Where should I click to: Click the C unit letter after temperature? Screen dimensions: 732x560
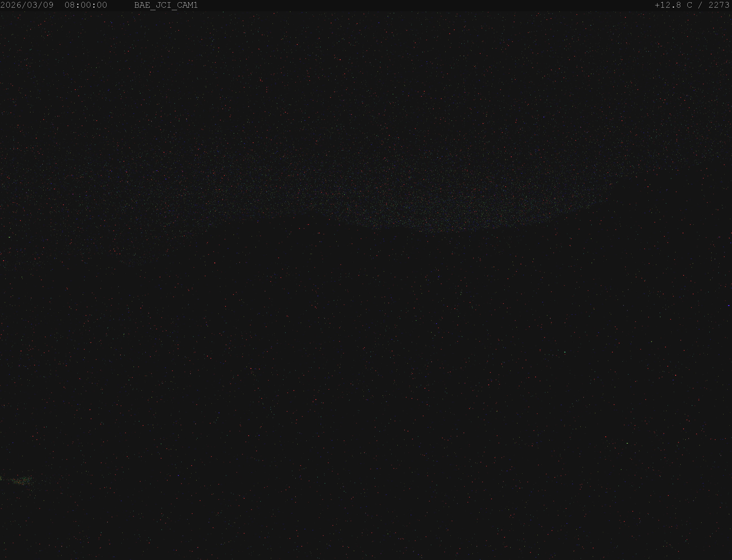point(689,5)
